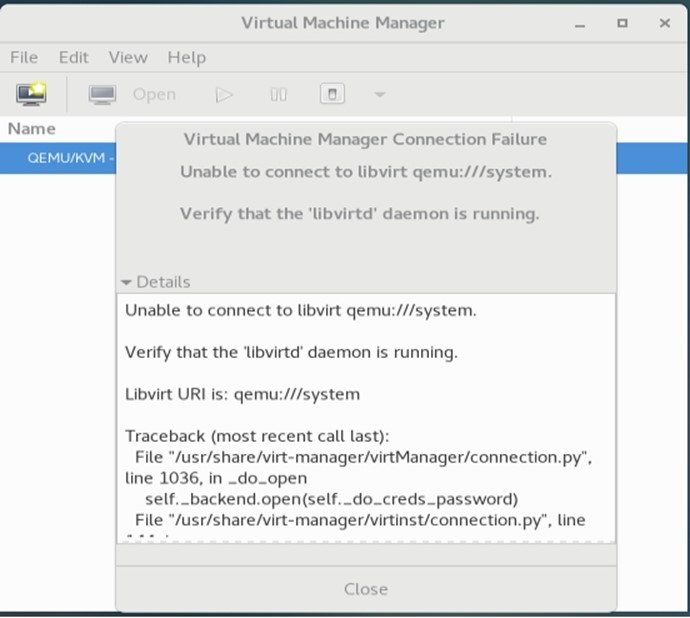This screenshot has width=690, height=618.
Task: Close the Virtual Machine Manager window
Action: (x=661, y=22)
